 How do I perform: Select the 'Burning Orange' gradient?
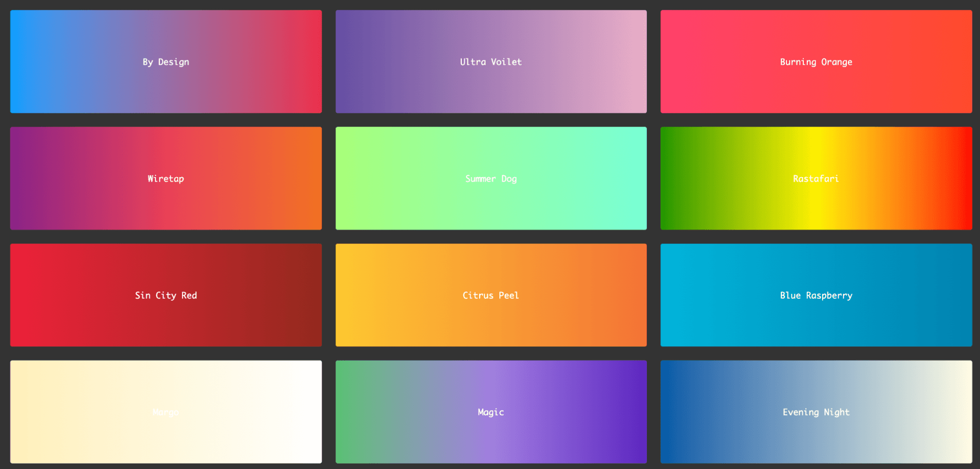816,61
